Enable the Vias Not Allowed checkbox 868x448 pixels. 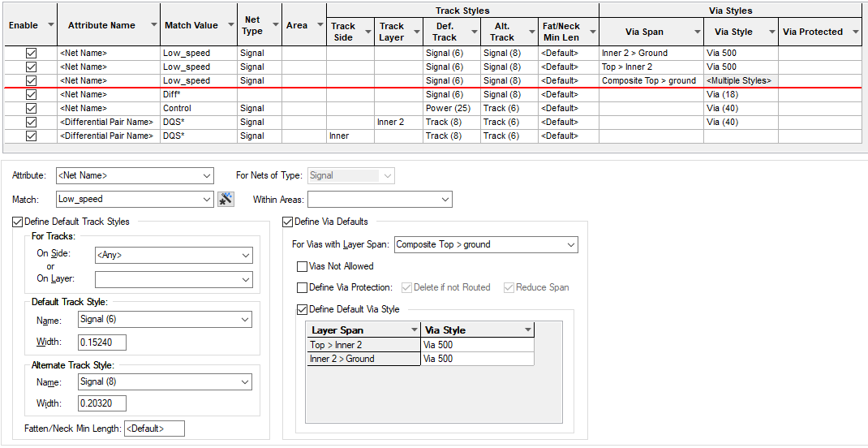tap(303, 266)
